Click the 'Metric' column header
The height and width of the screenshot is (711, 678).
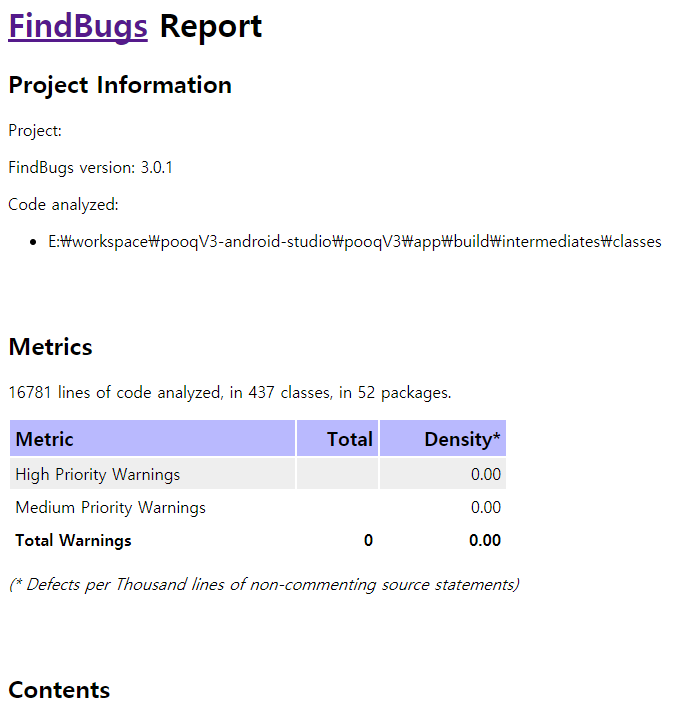pyautogui.click(x=152, y=438)
